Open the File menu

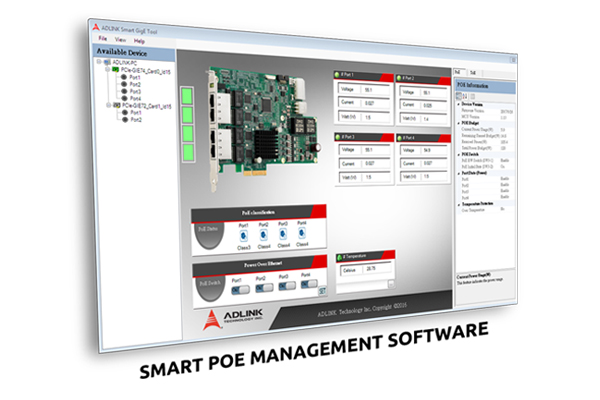[103, 40]
